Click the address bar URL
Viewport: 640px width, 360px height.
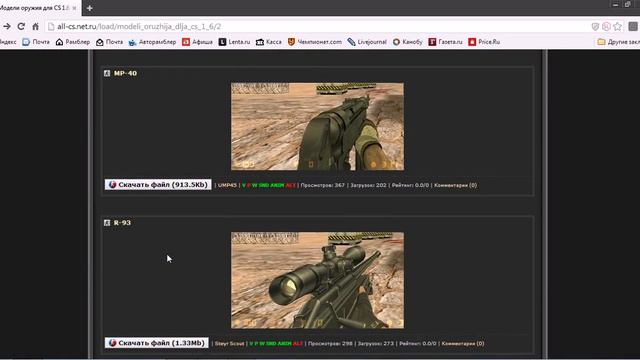[139, 27]
